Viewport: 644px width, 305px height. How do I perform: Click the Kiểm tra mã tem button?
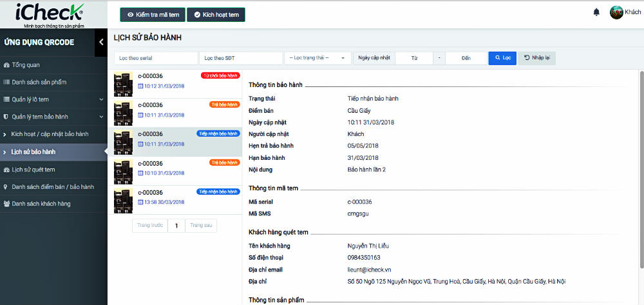[153, 15]
